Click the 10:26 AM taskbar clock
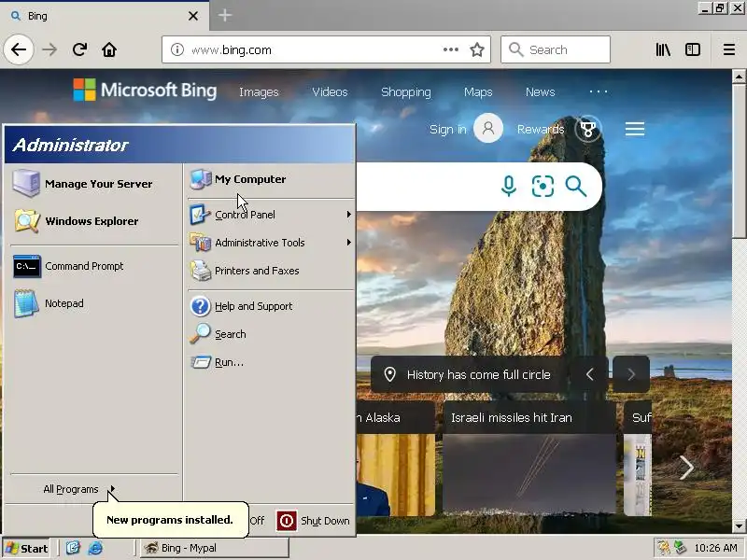The image size is (747, 560). point(715,548)
